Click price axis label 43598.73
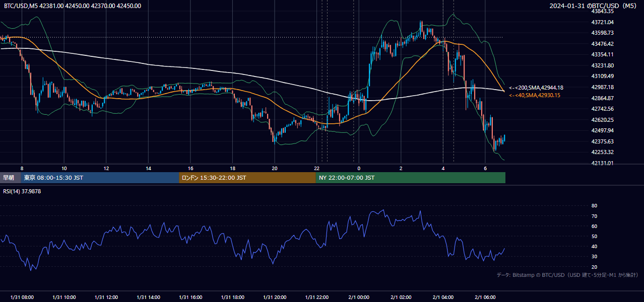 [x=602, y=33]
